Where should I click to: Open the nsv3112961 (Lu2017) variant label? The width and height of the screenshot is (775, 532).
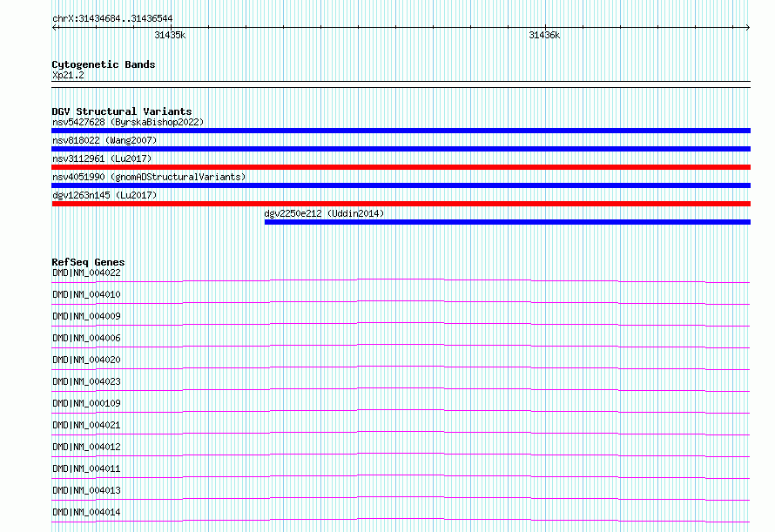(x=102, y=158)
